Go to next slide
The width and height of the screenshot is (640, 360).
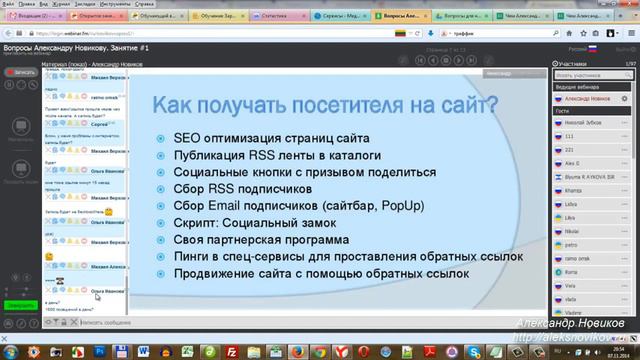458,60
